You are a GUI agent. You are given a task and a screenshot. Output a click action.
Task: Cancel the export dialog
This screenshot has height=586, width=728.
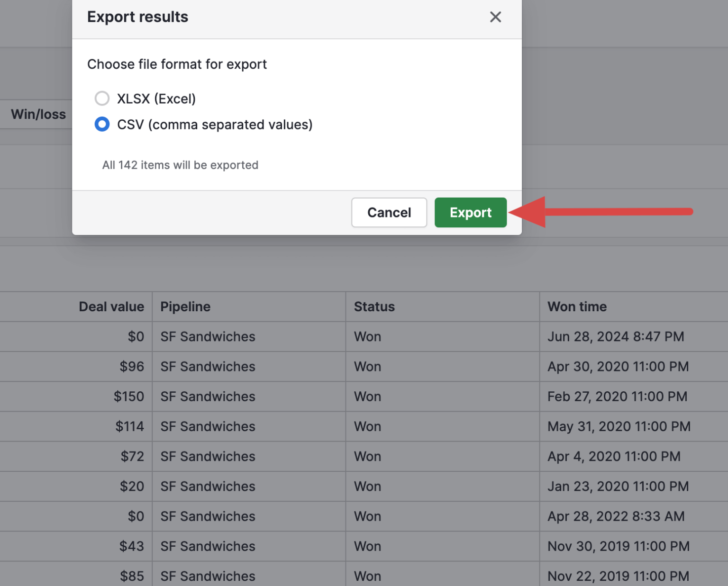point(389,213)
